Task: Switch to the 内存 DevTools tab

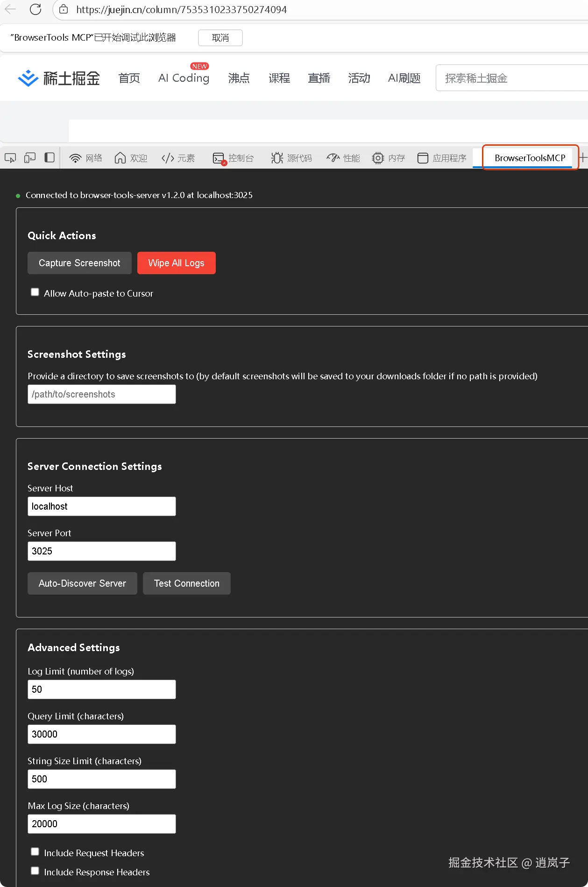Action: [x=389, y=158]
